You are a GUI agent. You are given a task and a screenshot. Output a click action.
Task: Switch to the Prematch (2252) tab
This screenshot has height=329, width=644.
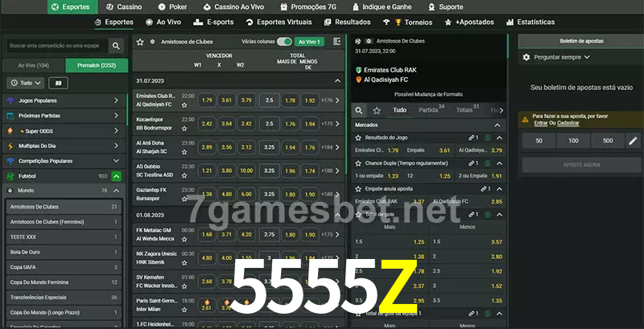pyautogui.click(x=97, y=65)
